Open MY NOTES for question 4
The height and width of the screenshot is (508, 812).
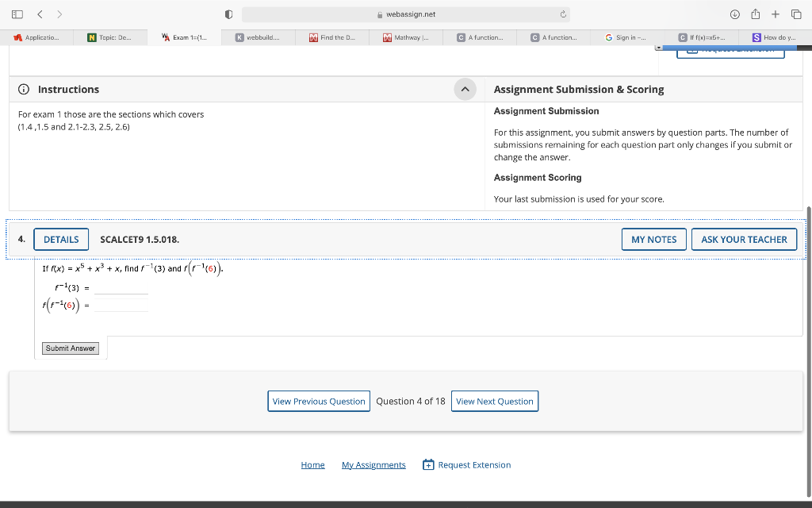coord(653,239)
